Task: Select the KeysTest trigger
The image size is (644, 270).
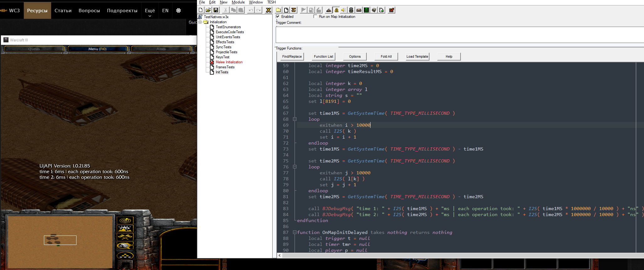Action: pyautogui.click(x=222, y=57)
